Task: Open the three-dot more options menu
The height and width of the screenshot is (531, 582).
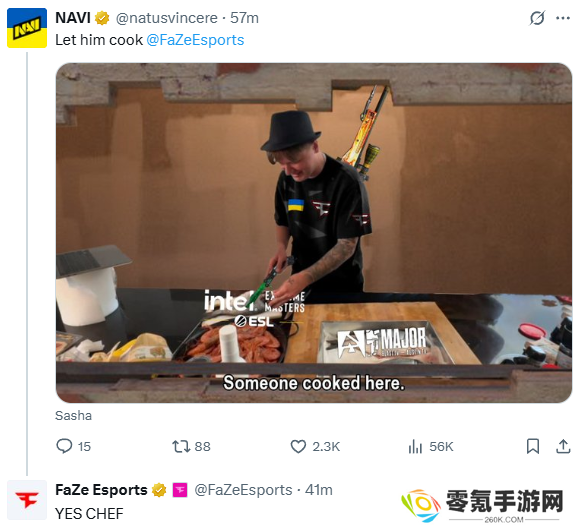Action: click(x=563, y=18)
